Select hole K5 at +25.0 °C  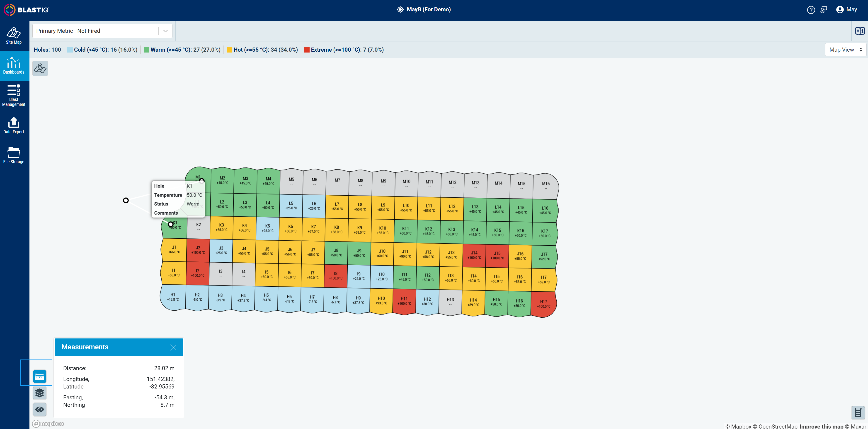268,228
